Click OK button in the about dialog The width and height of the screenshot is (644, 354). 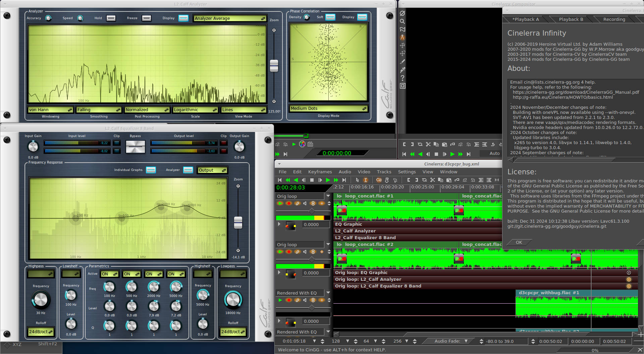tap(519, 242)
